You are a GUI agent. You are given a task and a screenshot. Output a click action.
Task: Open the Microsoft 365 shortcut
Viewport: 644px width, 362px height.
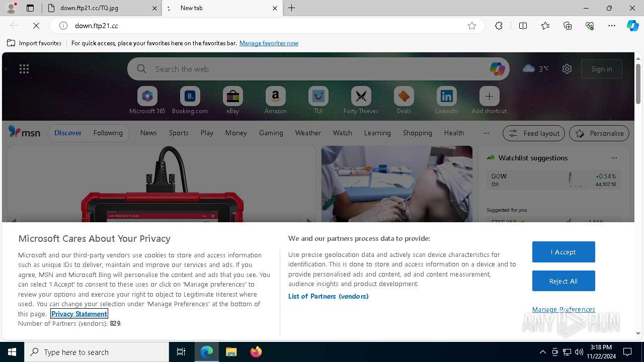point(147,101)
